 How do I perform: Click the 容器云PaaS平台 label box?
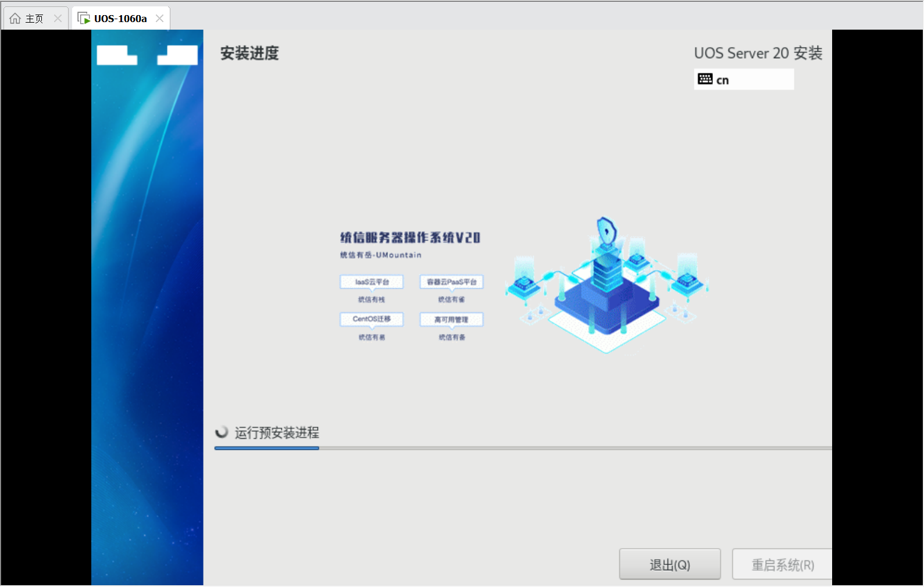[x=452, y=282]
